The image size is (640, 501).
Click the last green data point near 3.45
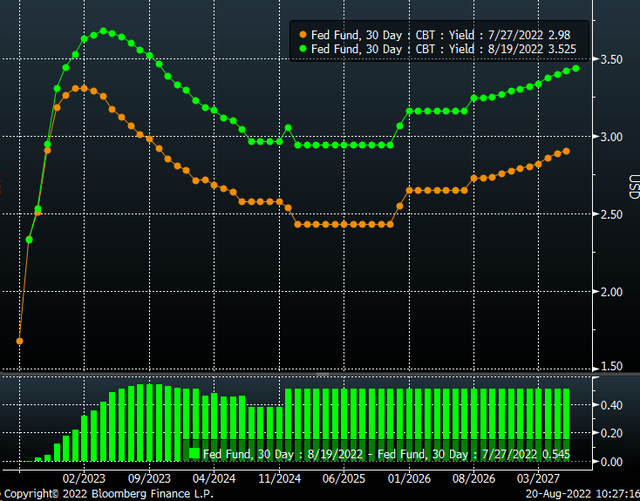[576, 69]
